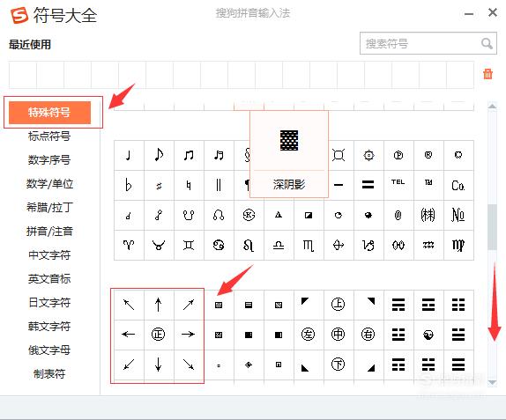Click the search magnifier icon
The height and width of the screenshot is (420, 506).
click(487, 43)
